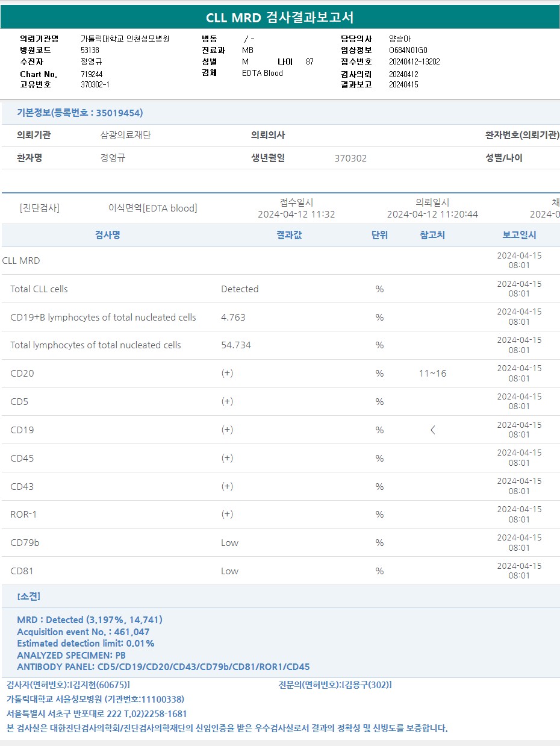This screenshot has width=560, height=746.
Task: Click the 이식면역[EDTA blood] specimen label
Action: (x=152, y=208)
